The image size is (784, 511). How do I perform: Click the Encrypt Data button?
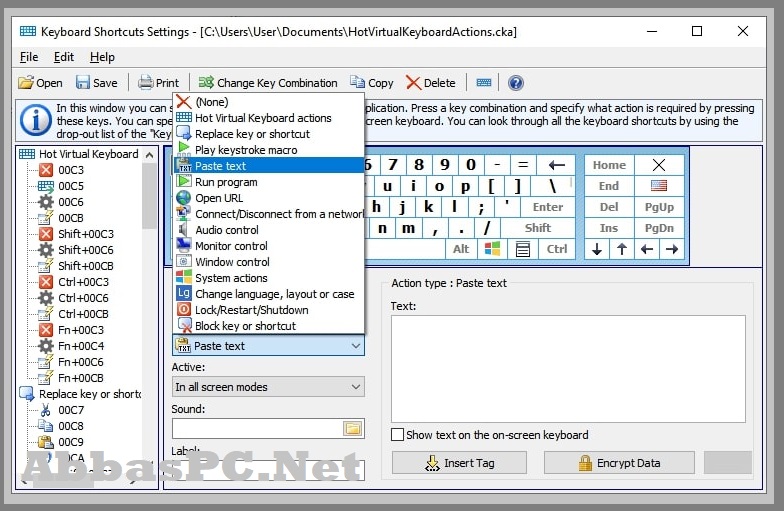point(619,463)
